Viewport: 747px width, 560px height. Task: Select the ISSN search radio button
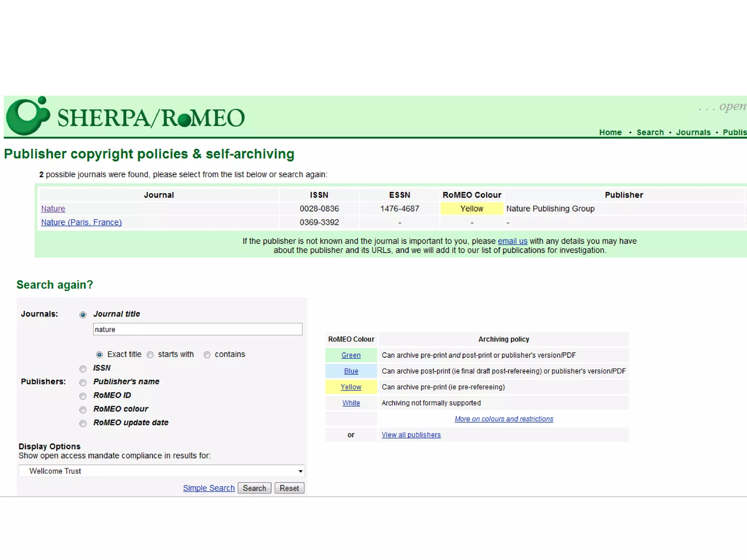coord(83,369)
